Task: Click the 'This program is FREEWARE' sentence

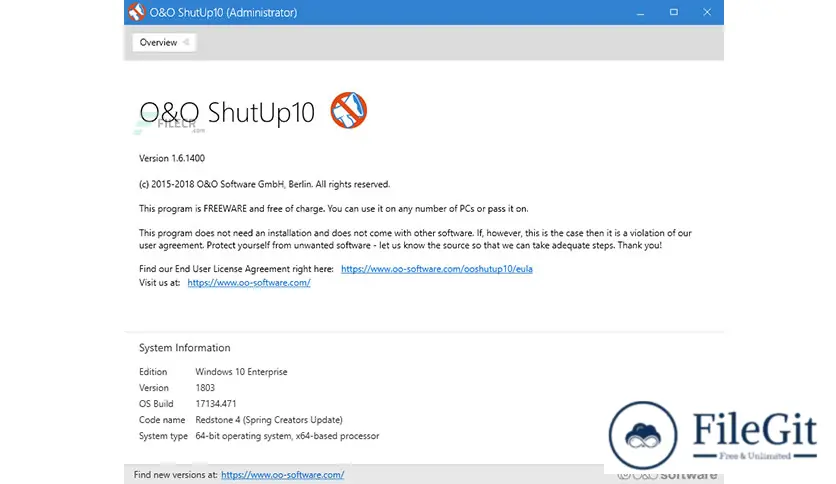Action: click(334, 209)
